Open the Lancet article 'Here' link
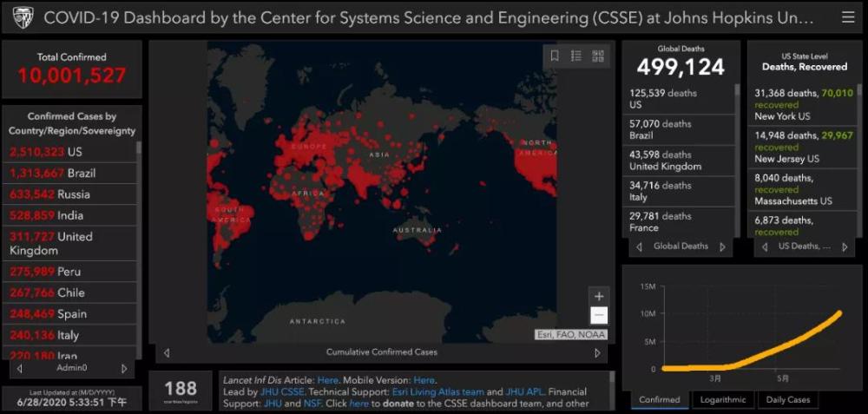This screenshot has height=414, width=868. point(327,380)
